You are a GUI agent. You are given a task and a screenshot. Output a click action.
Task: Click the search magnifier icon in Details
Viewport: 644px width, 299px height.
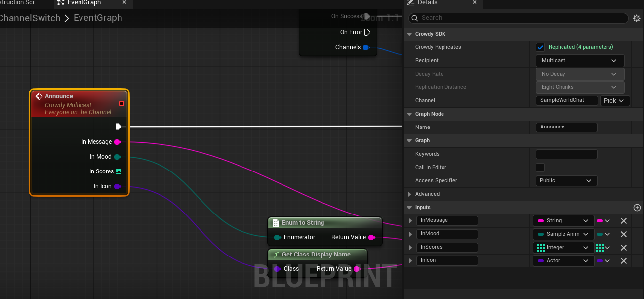(x=415, y=18)
